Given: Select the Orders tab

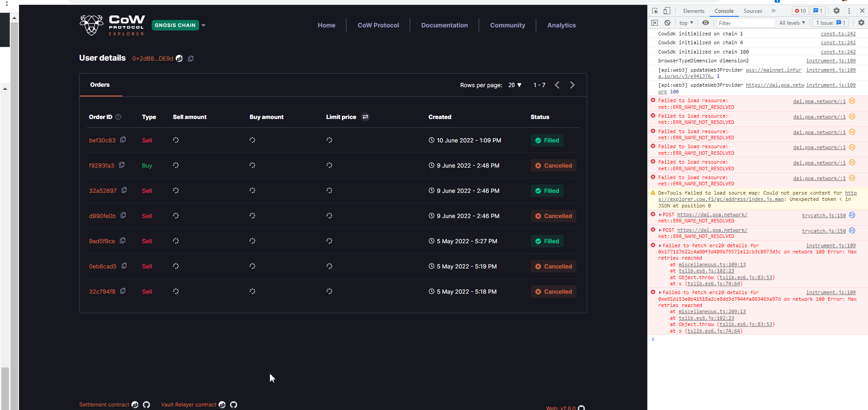Looking at the screenshot, I should [100, 84].
